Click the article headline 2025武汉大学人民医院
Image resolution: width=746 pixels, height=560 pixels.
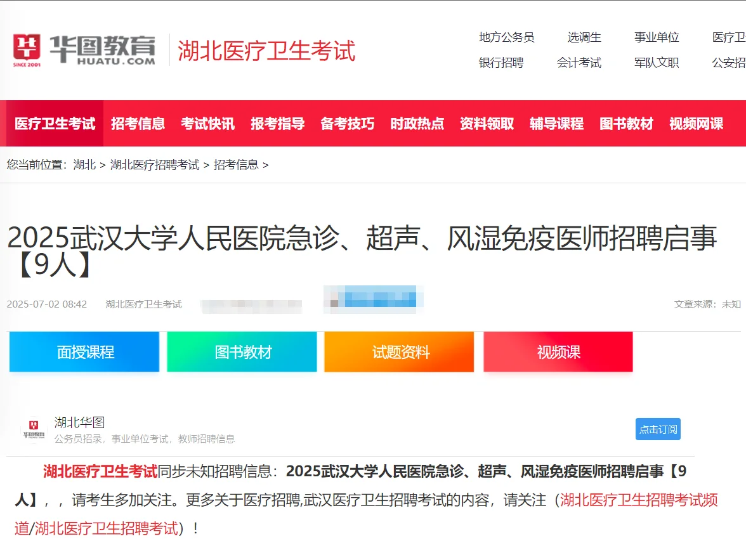[x=362, y=251]
